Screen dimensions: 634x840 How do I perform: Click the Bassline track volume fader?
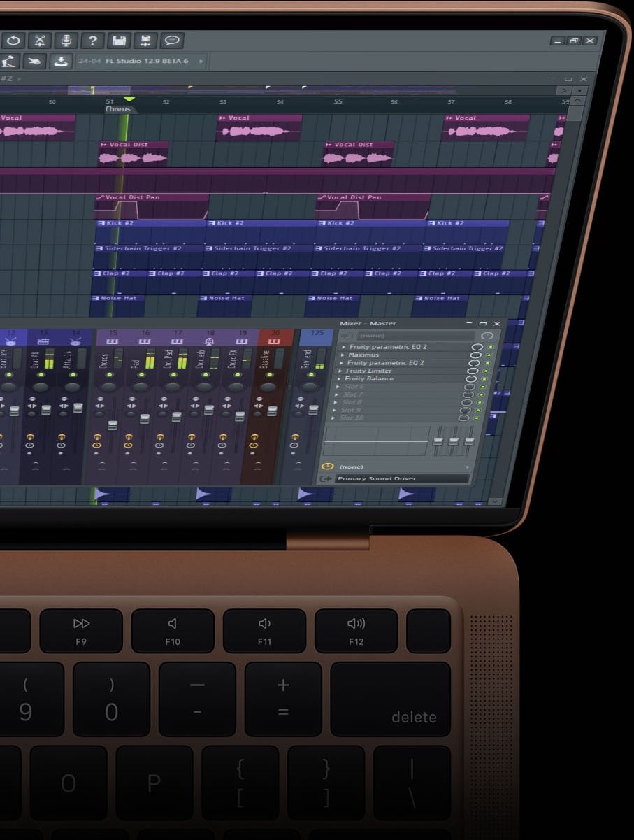pyautogui.click(x=272, y=411)
